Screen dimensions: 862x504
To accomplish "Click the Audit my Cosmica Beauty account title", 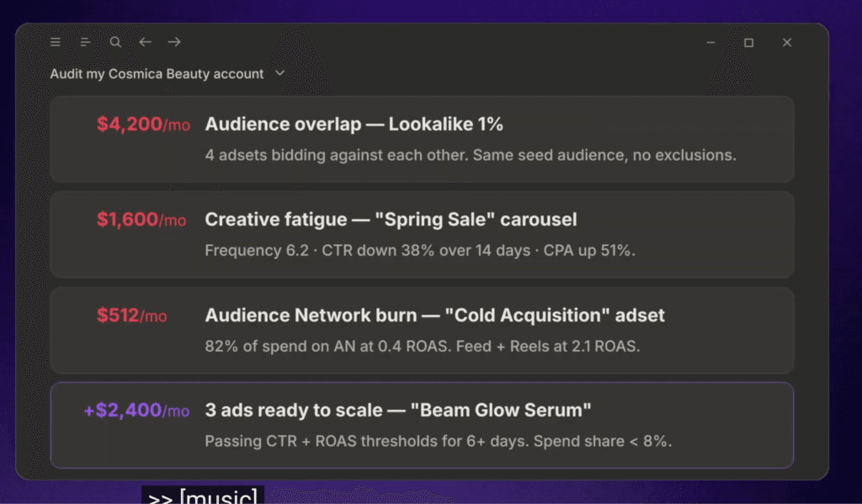I will pos(157,74).
